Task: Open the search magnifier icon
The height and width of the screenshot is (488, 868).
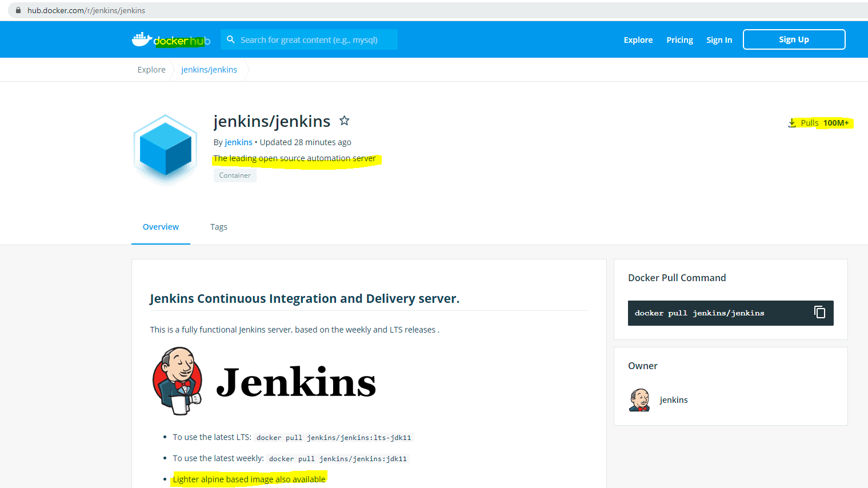Action: [231, 39]
